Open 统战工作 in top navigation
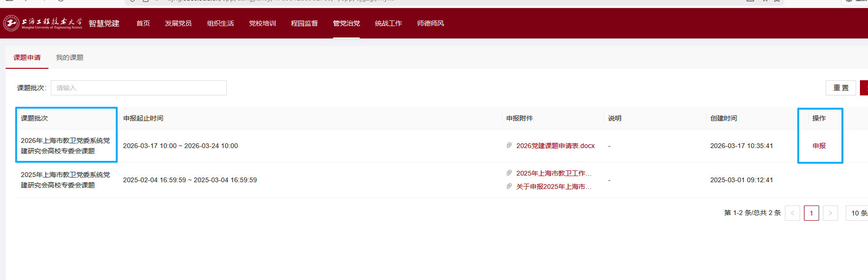 388,23
